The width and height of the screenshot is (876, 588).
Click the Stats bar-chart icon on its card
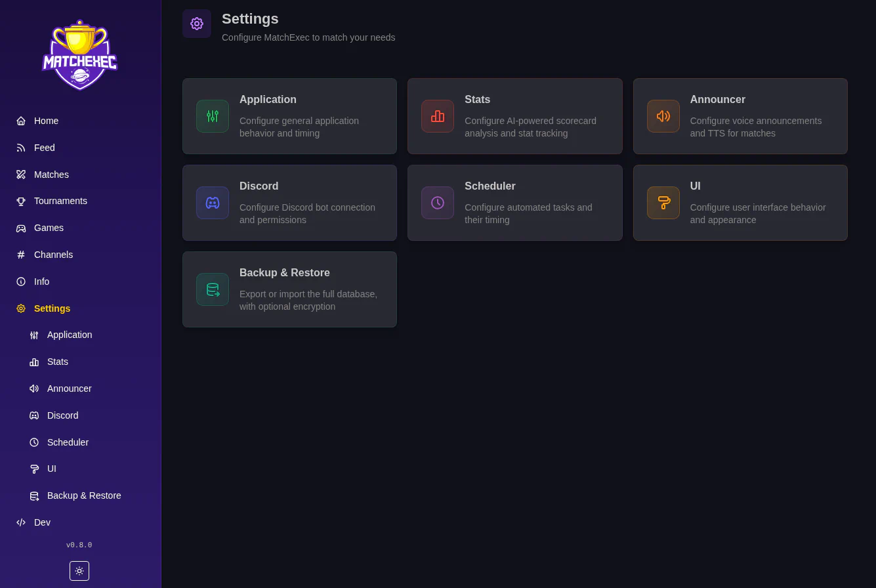coord(438,116)
